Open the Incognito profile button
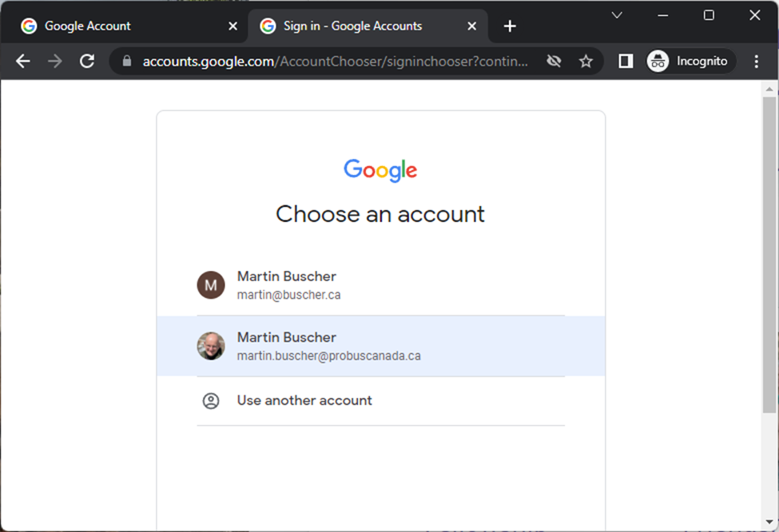779x532 pixels. click(x=691, y=61)
